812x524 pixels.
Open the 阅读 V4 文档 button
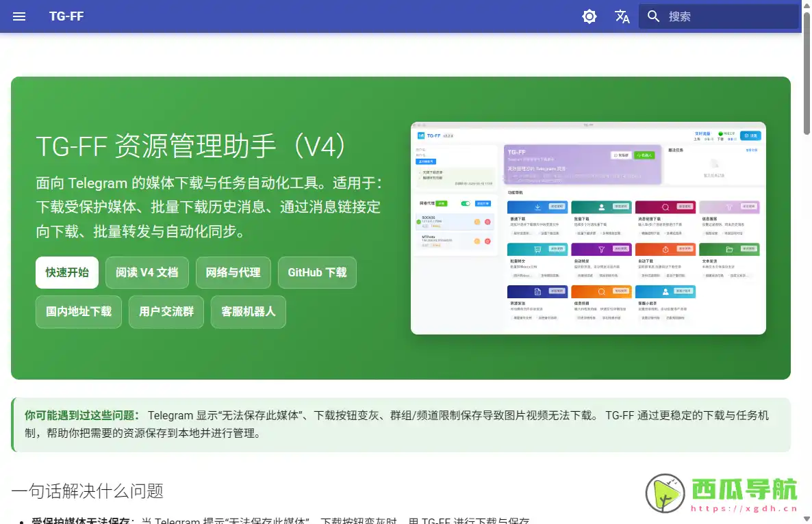point(147,273)
